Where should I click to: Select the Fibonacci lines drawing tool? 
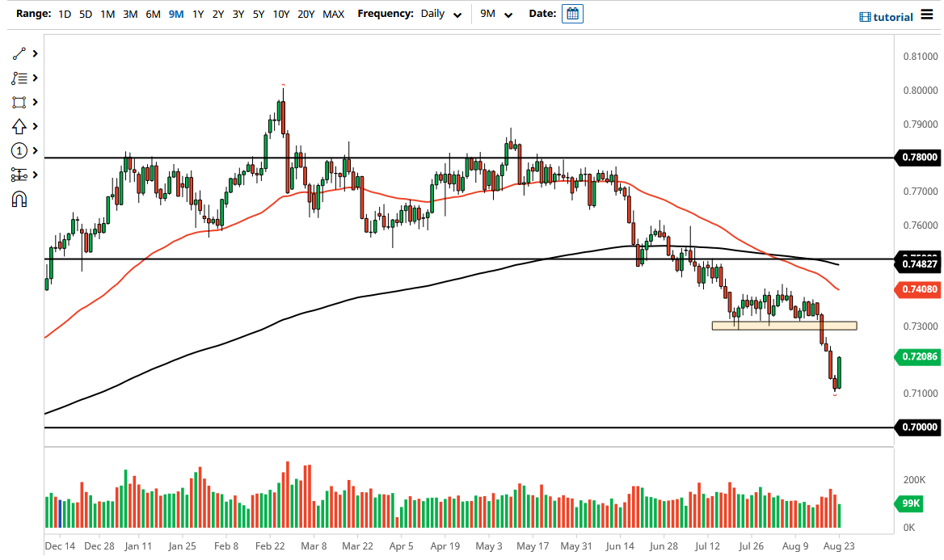click(18, 78)
